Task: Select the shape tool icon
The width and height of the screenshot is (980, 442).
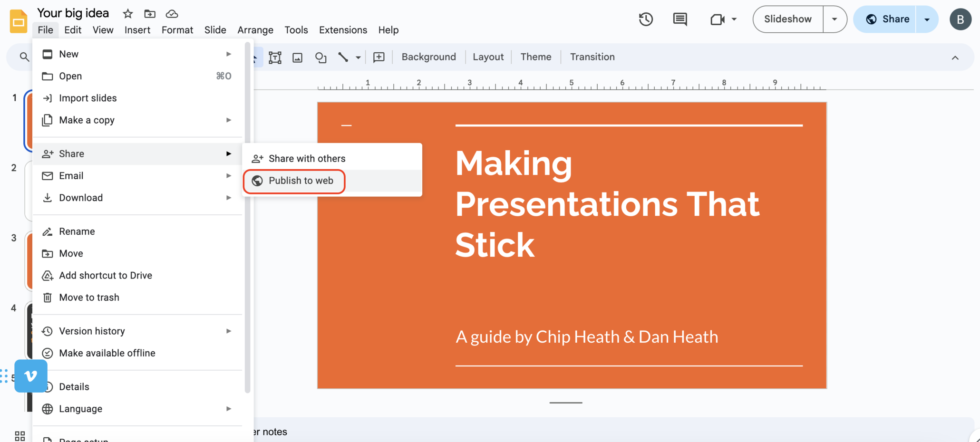Action: pos(321,58)
